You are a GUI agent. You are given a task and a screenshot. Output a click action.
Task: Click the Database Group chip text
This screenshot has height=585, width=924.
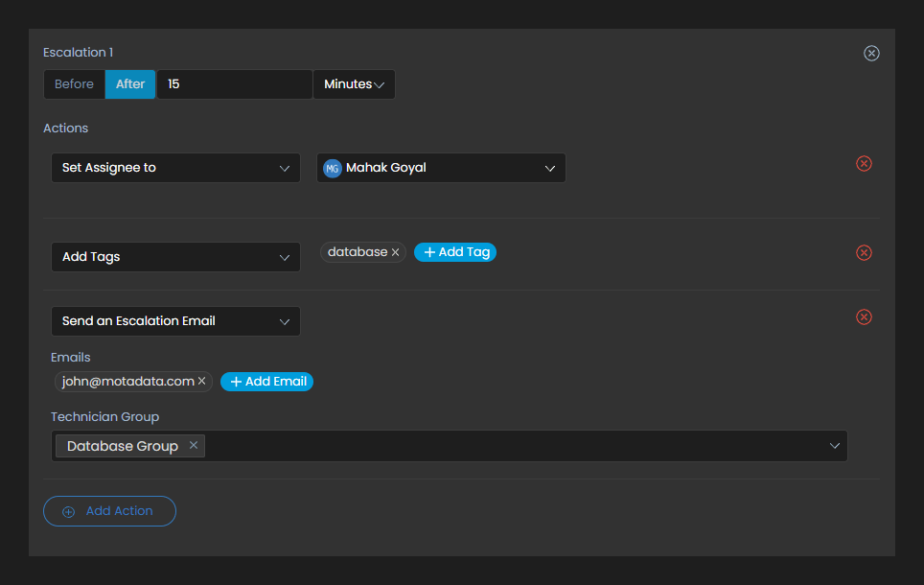point(123,446)
